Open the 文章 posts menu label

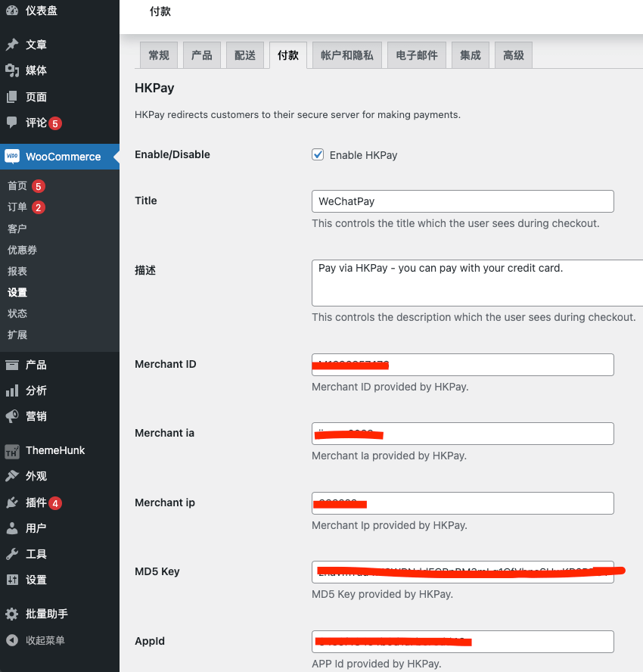pyautogui.click(x=36, y=45)
